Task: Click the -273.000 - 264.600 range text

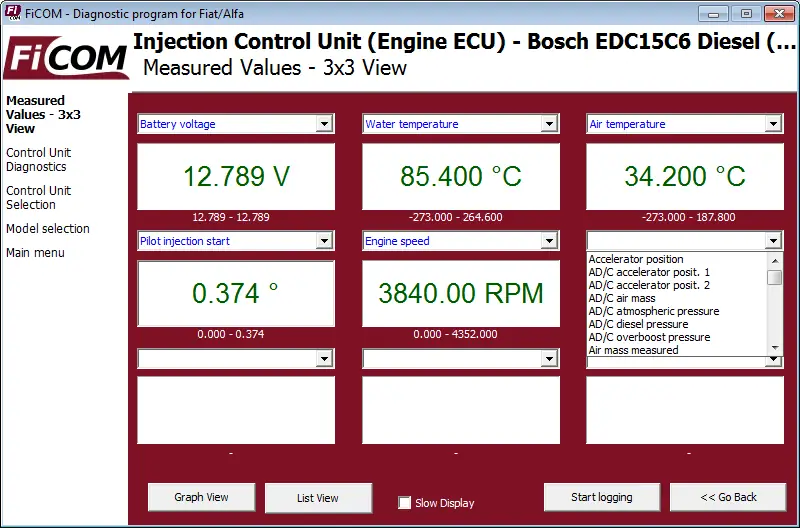Action: 456,217
